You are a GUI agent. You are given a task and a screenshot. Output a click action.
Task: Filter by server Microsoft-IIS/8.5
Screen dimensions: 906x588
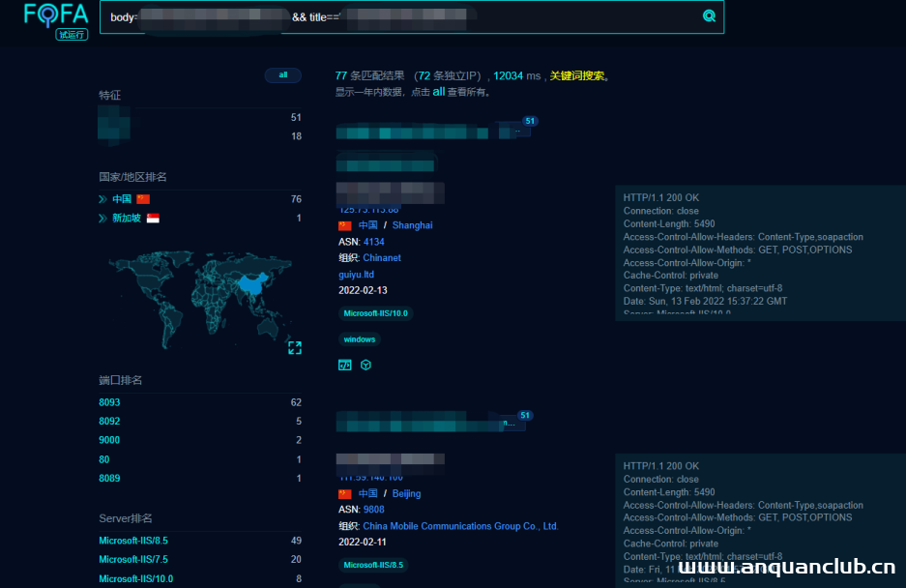point(133,541)
